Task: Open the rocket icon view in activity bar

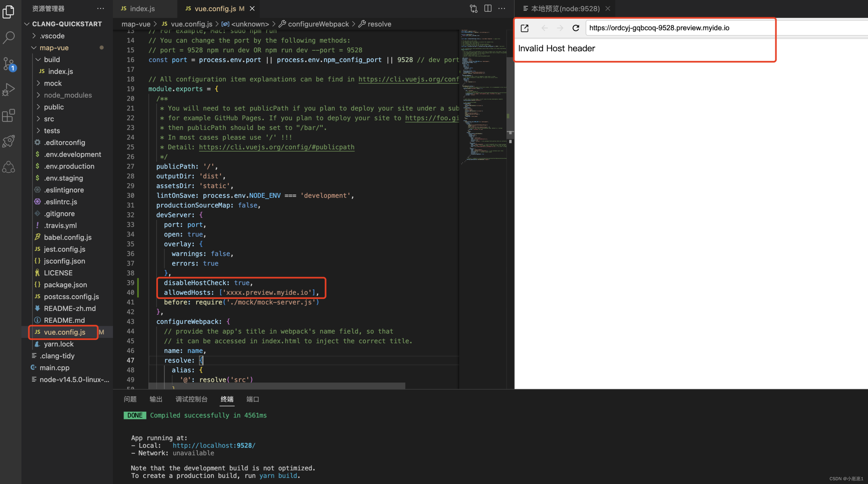Action: [x=8, y=141]
